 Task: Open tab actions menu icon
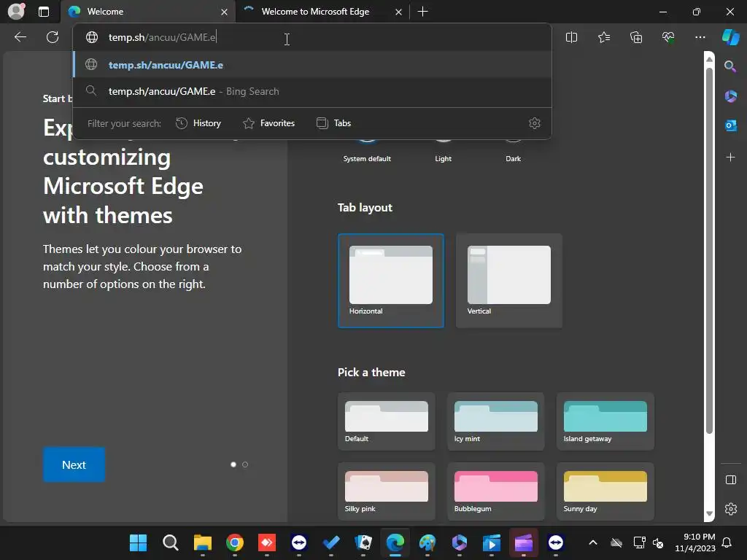click(44, 12)
